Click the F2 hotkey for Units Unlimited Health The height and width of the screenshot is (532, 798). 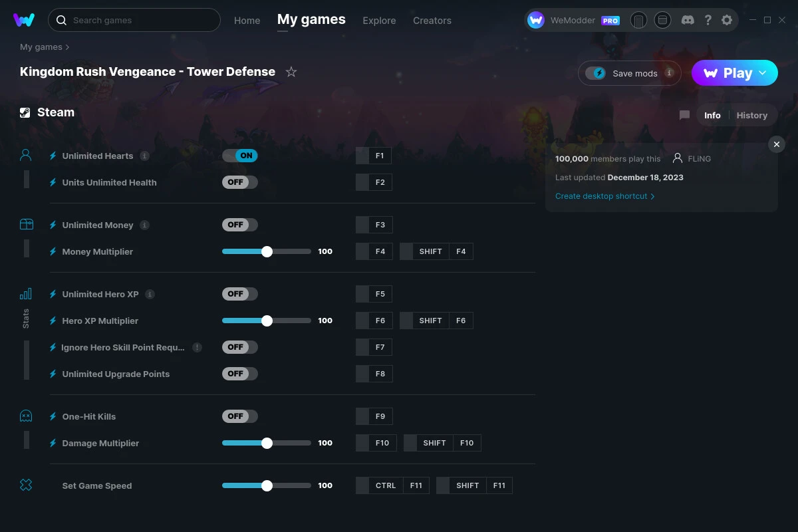(374, 182)
